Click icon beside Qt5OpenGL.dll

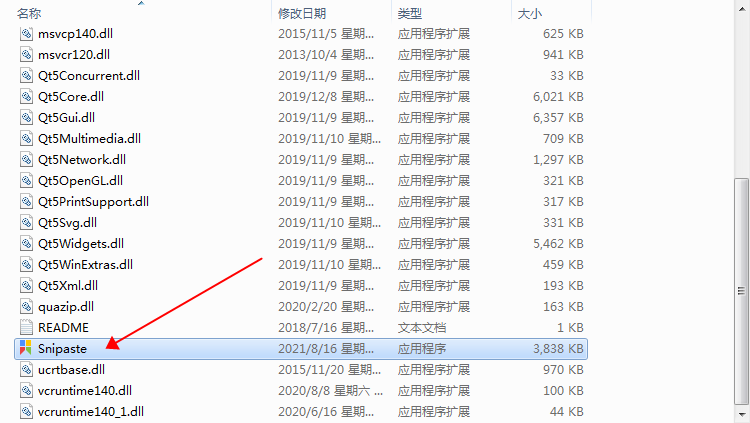tap(26, 181)
